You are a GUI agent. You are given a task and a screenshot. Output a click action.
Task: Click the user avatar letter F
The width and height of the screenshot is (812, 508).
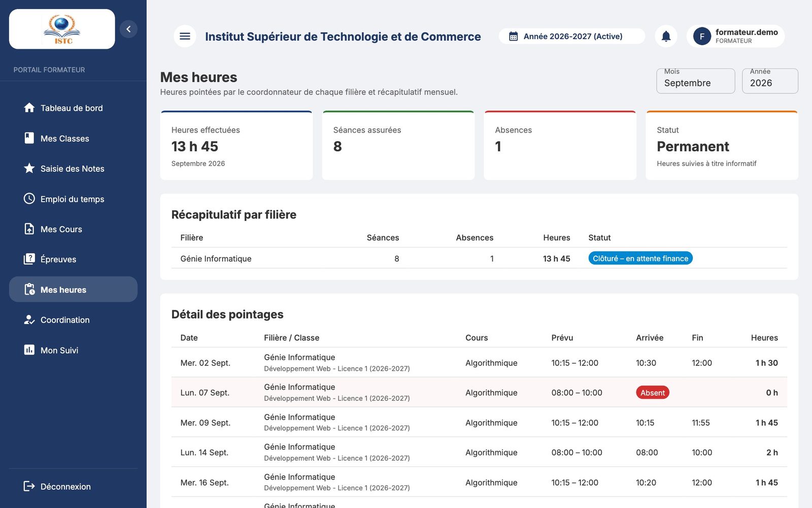point(702,36)
